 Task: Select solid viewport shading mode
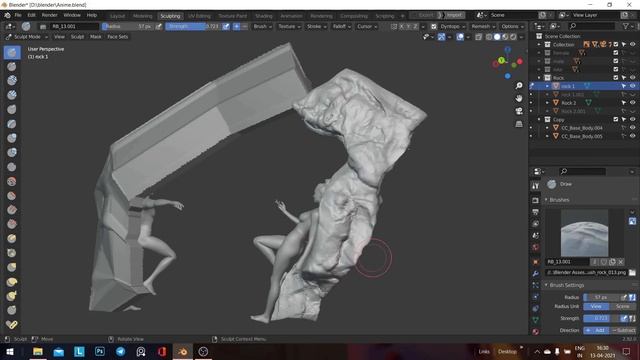(497, 37)
